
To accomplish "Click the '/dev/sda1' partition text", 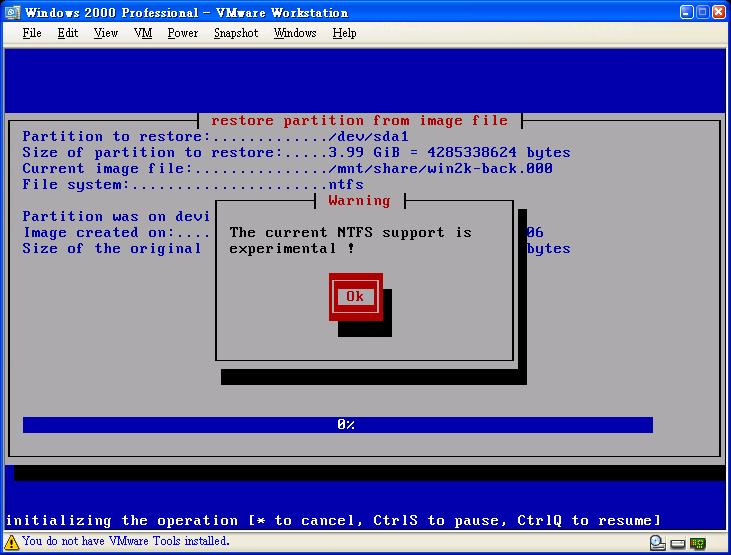I will point(368,137).
